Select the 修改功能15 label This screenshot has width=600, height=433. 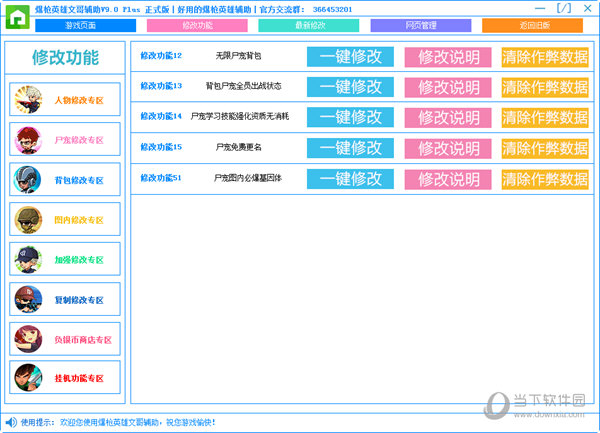[161, 147]
